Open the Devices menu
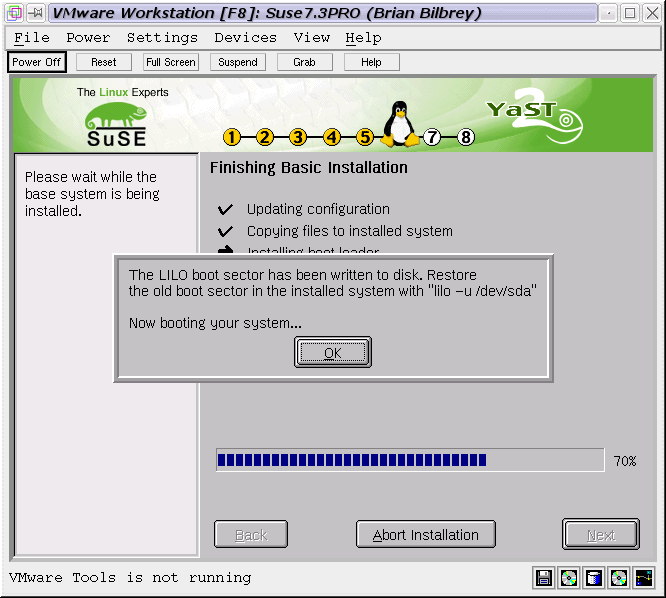 [x=245, y=38]
